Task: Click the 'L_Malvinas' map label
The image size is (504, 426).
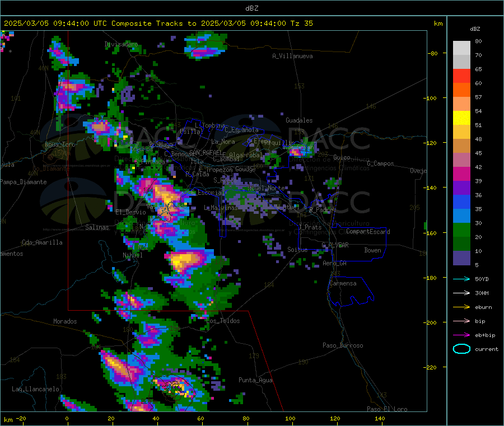Action: [221, 208]
